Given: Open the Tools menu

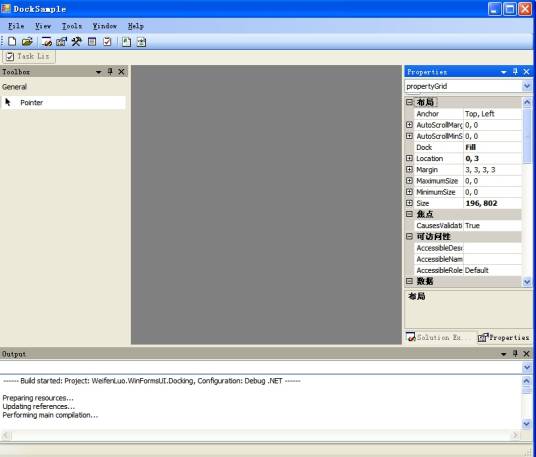Looking at the screenshot, I should (x=72, y=26).
